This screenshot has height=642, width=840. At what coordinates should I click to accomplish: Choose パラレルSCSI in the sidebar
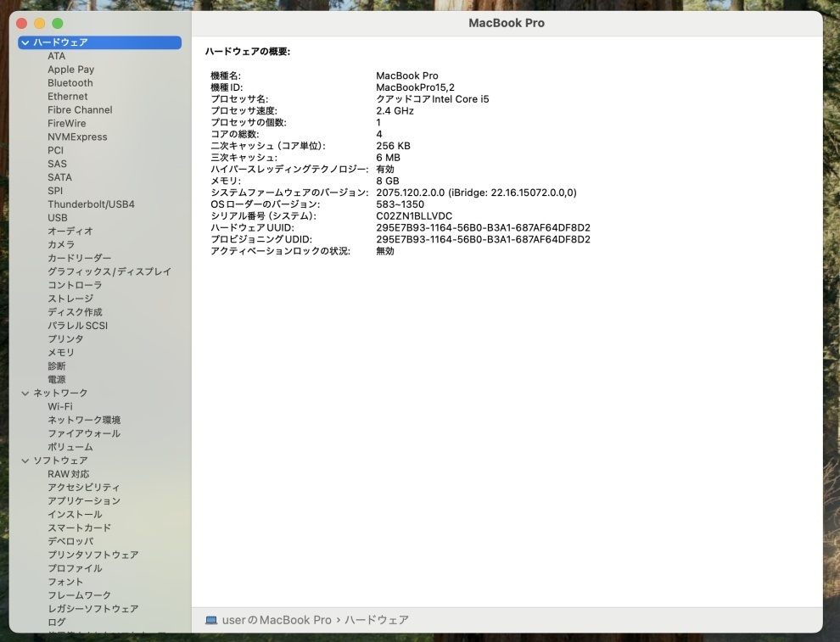78,326
